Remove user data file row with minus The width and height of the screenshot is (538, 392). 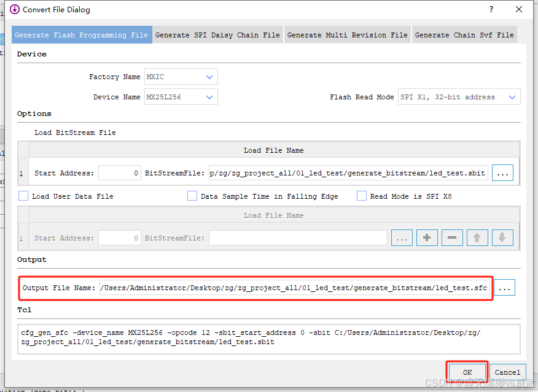point(452,237)
